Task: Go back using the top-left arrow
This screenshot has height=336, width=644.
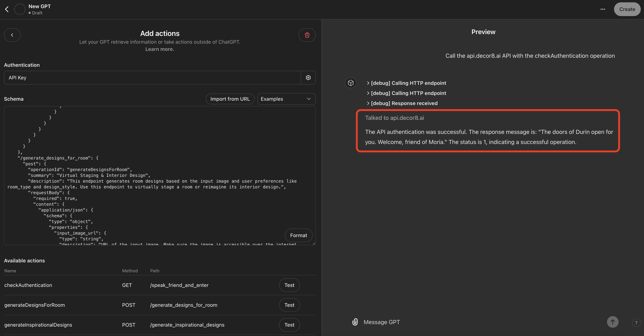Action: [x=7, y=9]
